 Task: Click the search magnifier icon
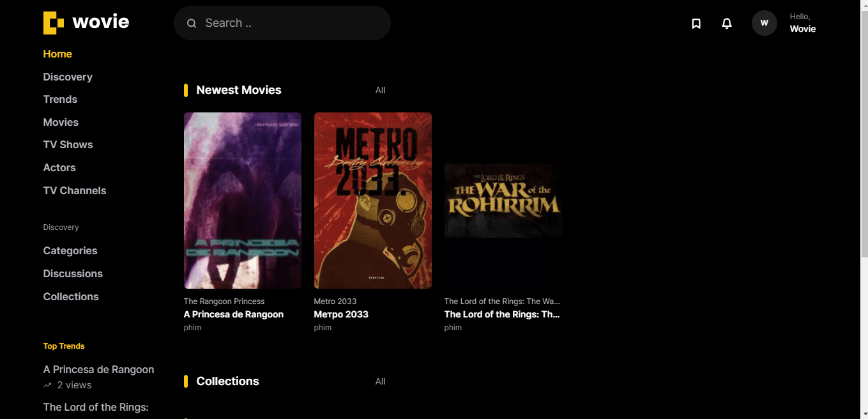192,24
